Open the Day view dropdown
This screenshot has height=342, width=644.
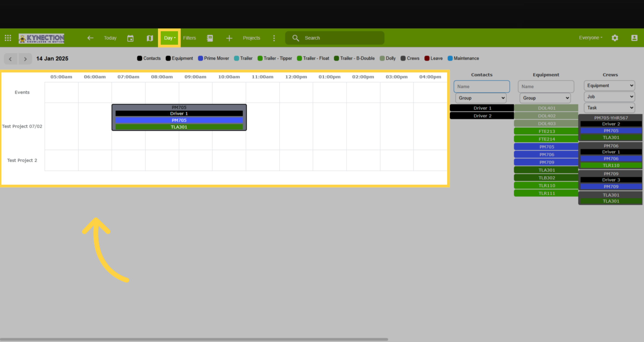(169, 38)
